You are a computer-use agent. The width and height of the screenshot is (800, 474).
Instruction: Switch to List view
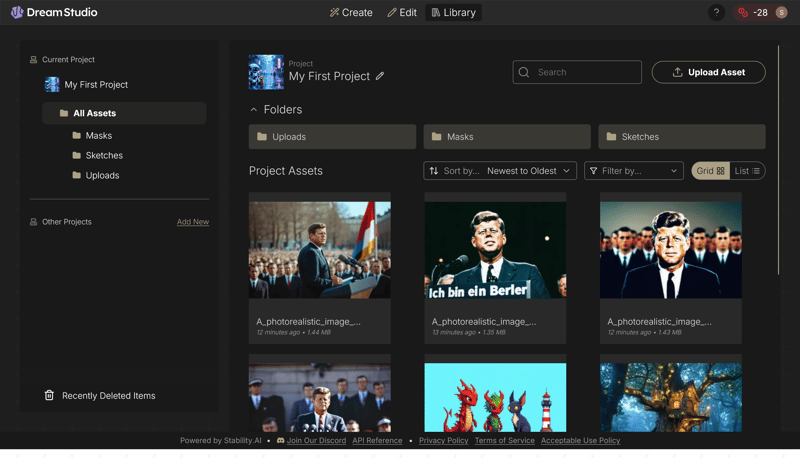click(747, 171)
